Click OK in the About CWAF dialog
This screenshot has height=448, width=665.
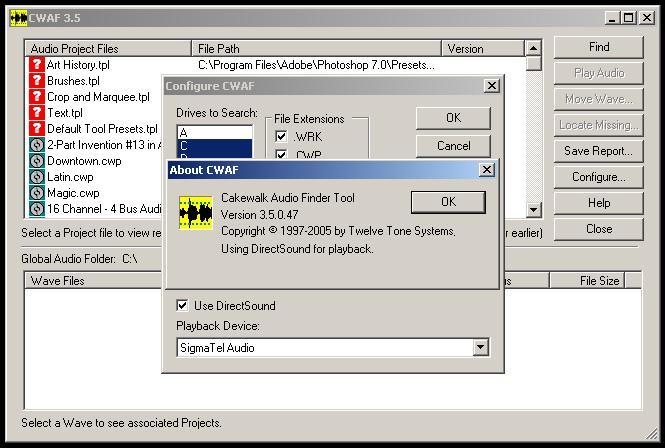coord(448,202)
